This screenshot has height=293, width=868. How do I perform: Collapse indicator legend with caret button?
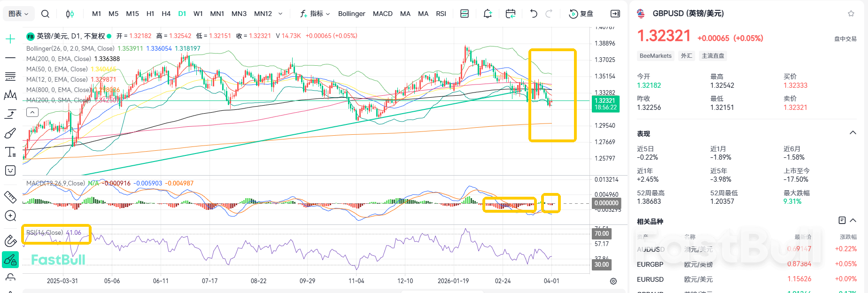coord(32,112)
